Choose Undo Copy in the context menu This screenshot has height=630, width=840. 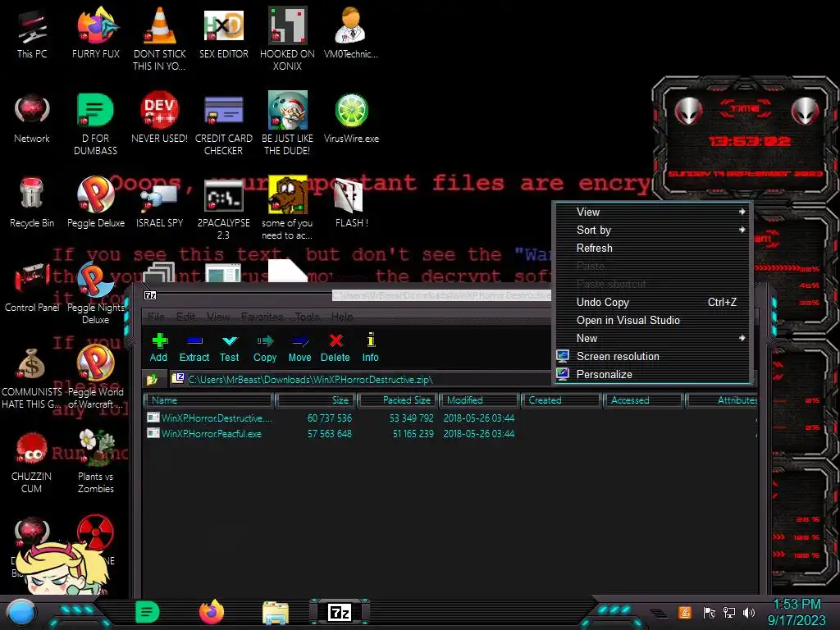[651, 302]
